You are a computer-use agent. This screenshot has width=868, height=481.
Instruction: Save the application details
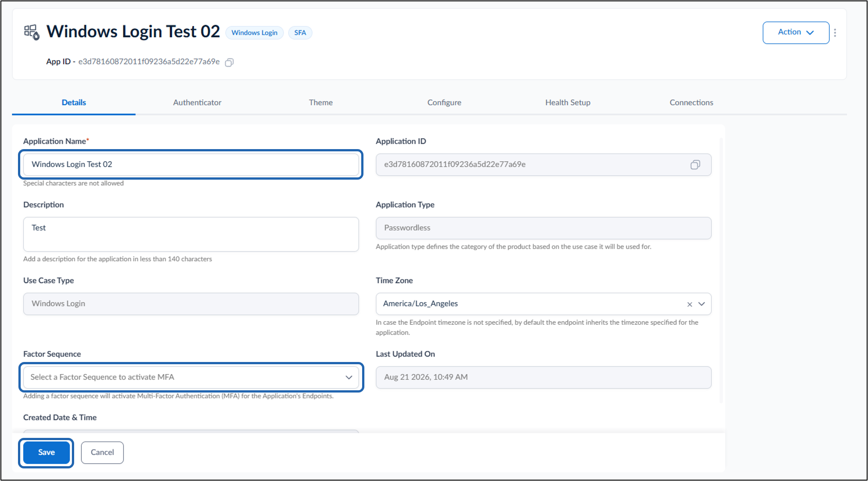point(46,452)
